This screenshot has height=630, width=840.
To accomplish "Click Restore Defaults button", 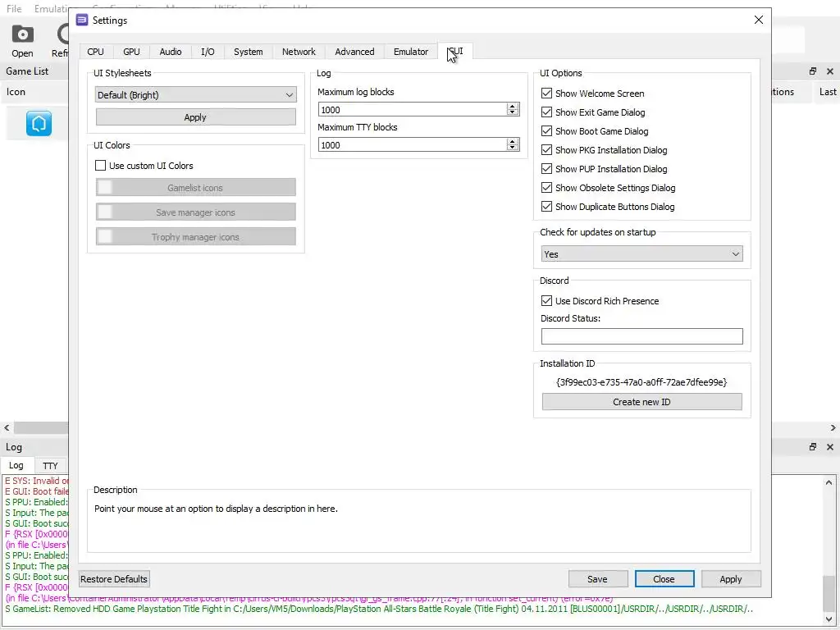I will pyautogui.click(x=113, y=579).
